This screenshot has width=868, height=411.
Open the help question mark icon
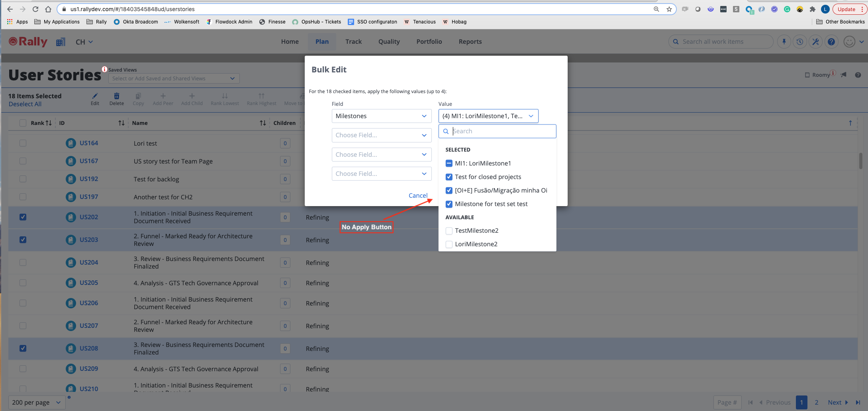point(831,42)
